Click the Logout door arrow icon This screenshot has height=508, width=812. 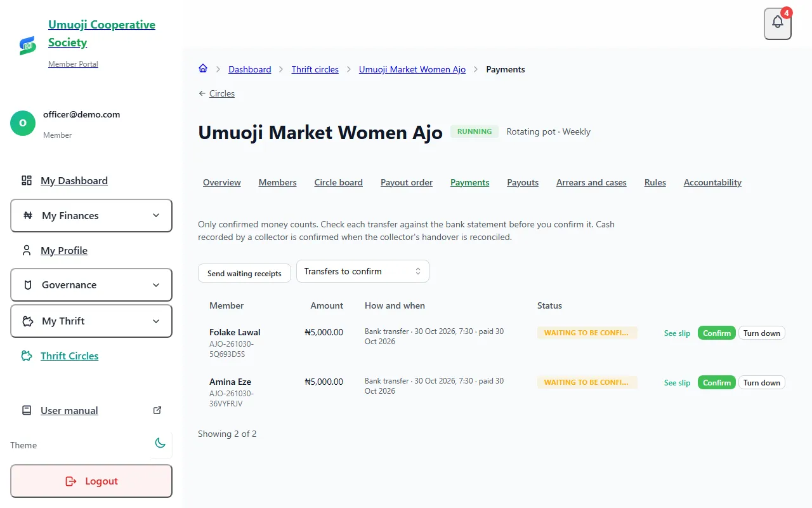pos(71,481)
